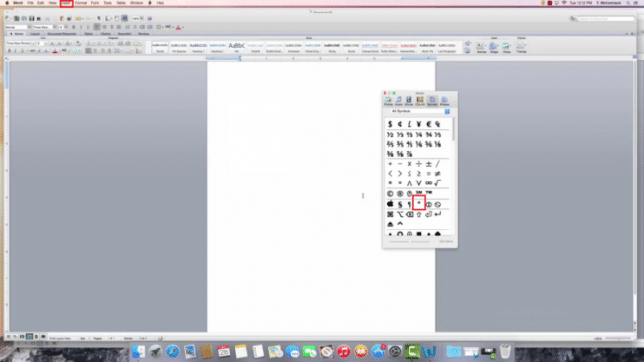The image size is (644, 362).
Task: Open the Shapes tab in Media browser
Action: pyautogui.click(x=444, y=101)
